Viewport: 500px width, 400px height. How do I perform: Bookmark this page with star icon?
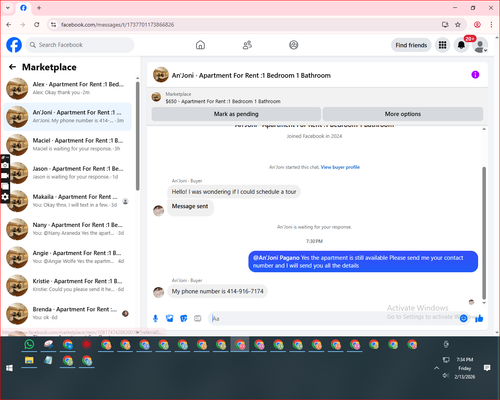click(x=458, y=25)
